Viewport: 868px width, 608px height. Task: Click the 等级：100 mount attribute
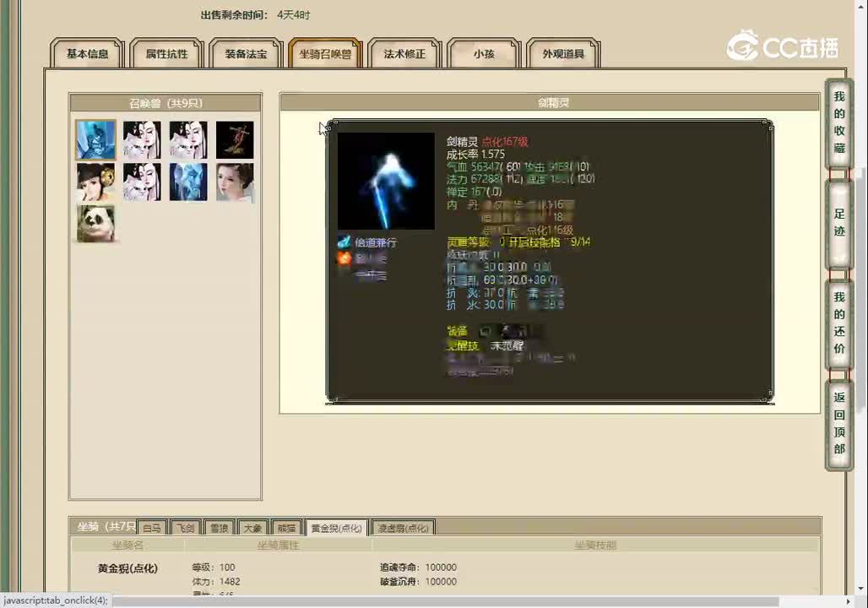pyautogui.click(x=213, y=567)
